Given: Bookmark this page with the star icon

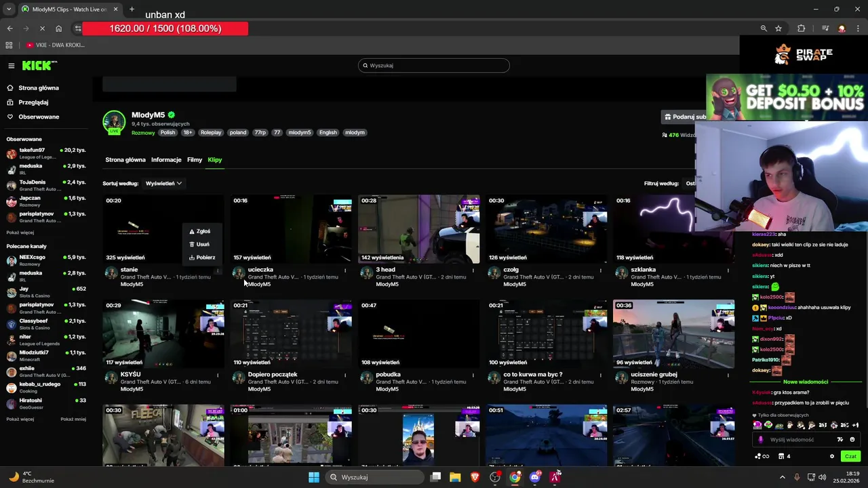Looking at the screenshot, I should 778,28.
